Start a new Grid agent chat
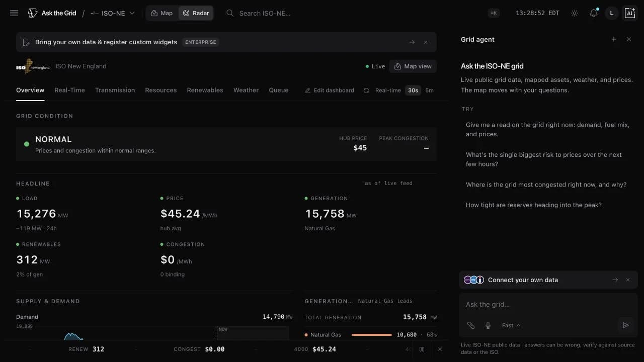 (614, 39)
